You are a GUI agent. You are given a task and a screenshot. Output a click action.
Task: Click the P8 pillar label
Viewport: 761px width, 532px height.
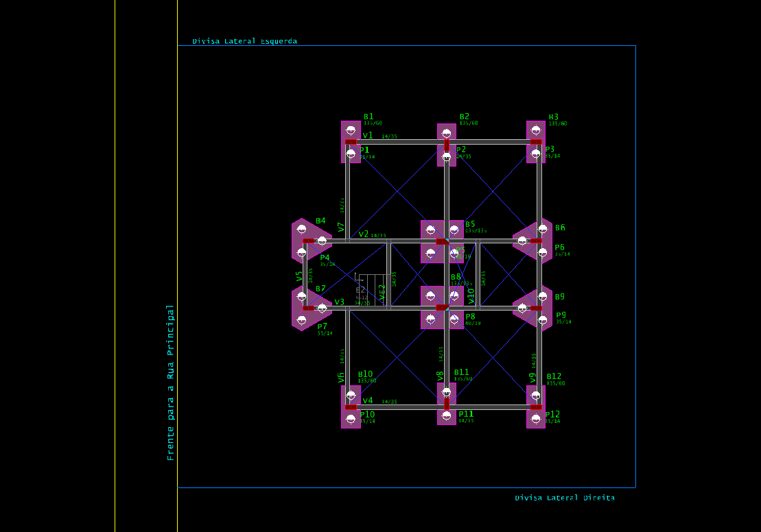[x=470, y=317]
